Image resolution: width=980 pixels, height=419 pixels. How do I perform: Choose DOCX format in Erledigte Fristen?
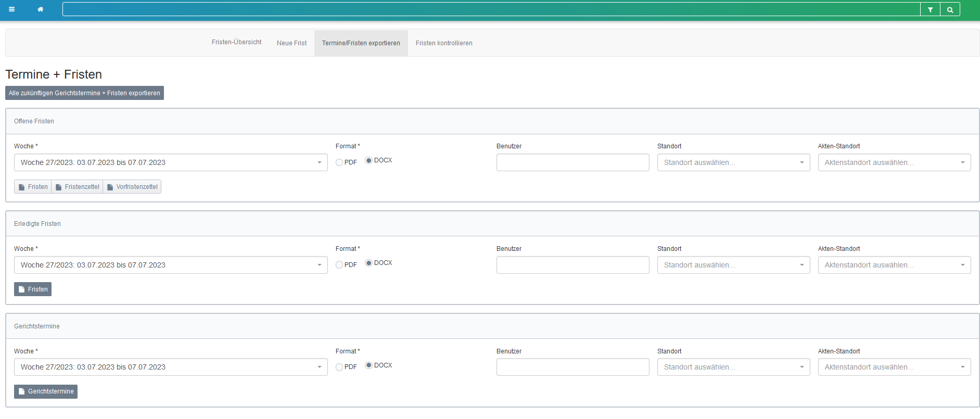click(x=368, y=263)
